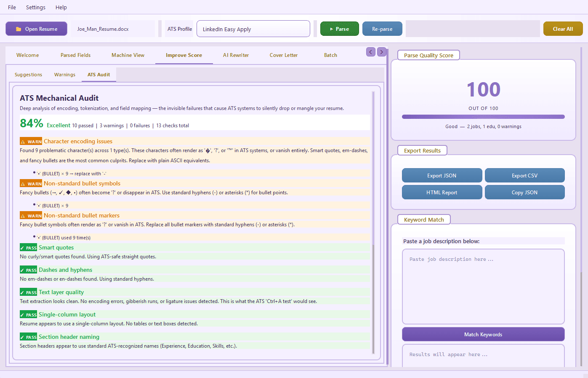Click the Character encoding issues title

point(78,142)
